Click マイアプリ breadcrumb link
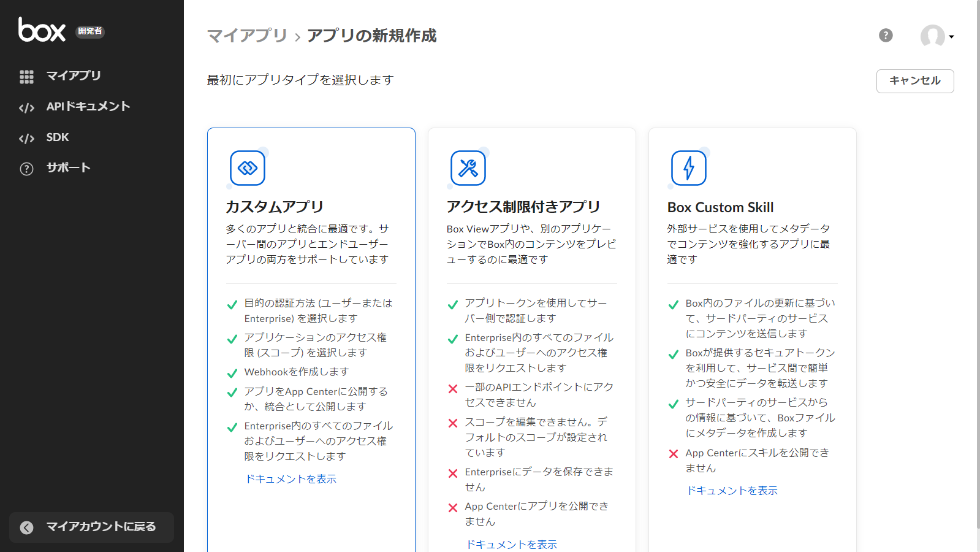This screenshot has width=980, height=552. [247, 36]
